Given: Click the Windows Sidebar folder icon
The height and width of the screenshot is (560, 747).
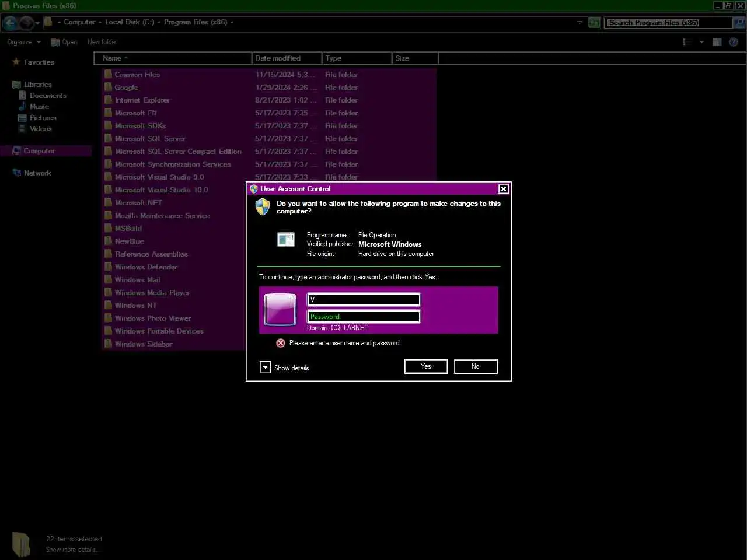Looking at the screenshot, I should pos(108,344).
